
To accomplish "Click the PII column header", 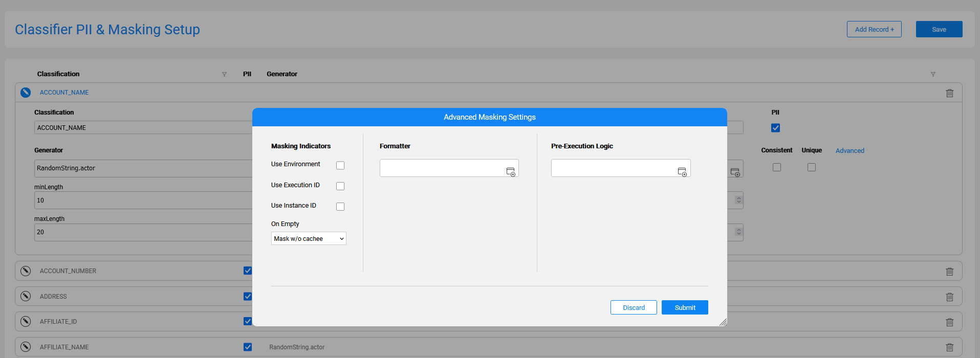I will click(x=247, y=74).
